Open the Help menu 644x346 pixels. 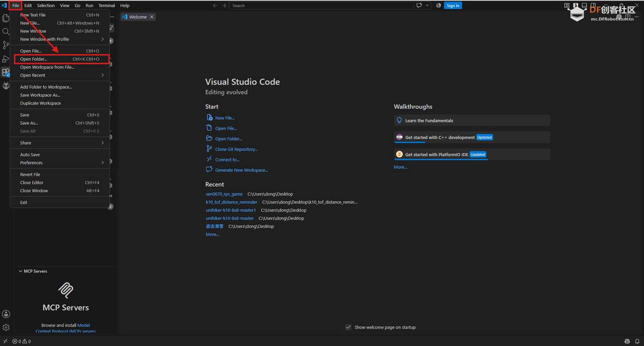point(125,6)
